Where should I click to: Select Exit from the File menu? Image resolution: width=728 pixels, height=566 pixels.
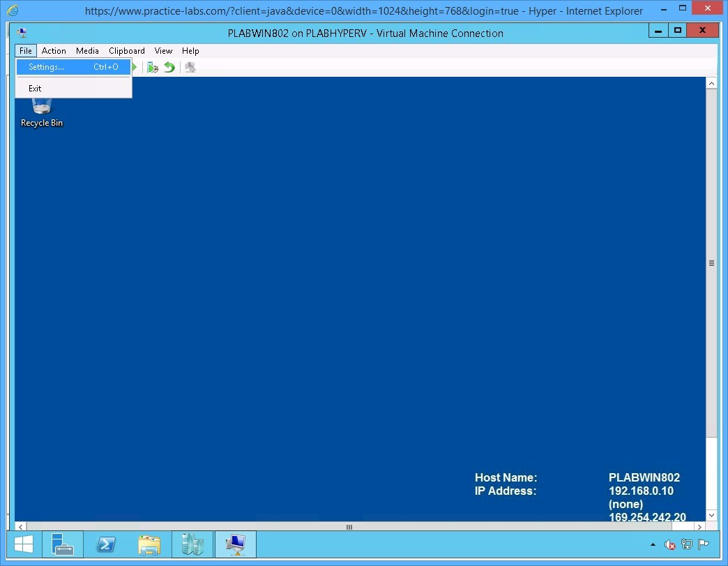[x=35, y=88]
